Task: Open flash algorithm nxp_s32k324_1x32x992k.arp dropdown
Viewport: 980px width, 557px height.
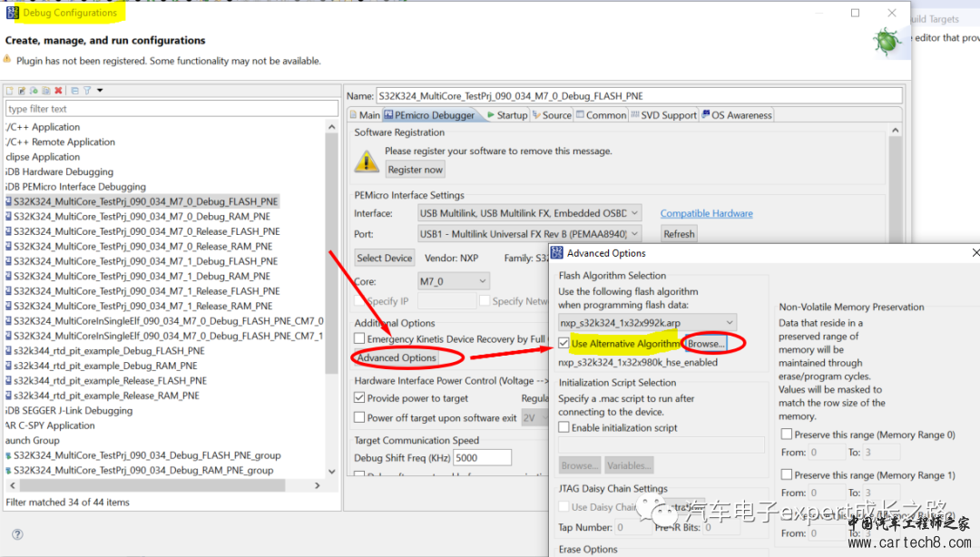Action: 647,323
